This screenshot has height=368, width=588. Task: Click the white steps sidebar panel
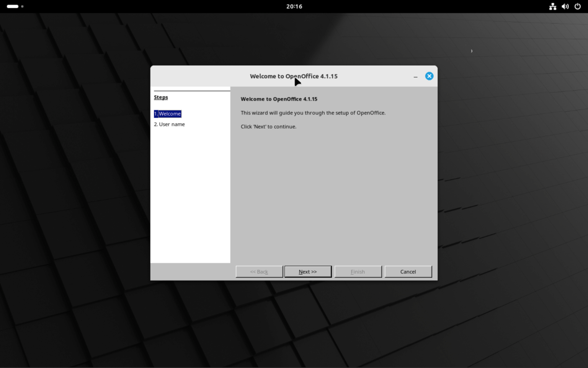click(x=190, y=191)
